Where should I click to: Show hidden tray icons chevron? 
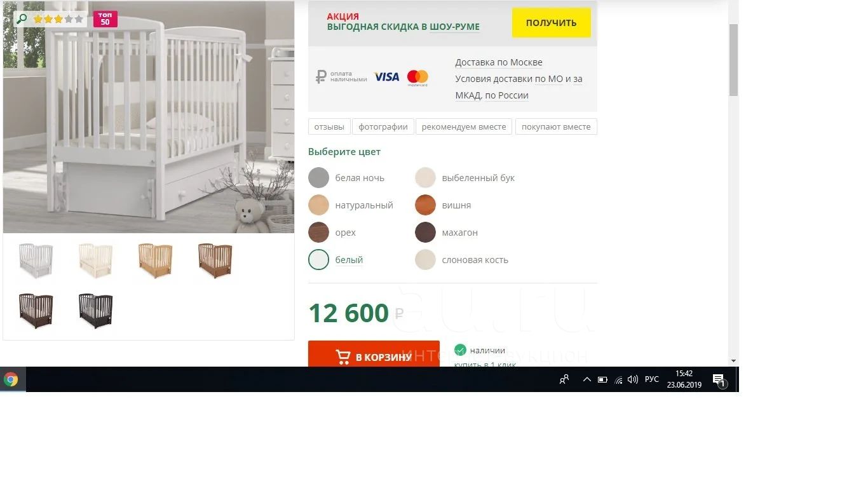(587, 380)
